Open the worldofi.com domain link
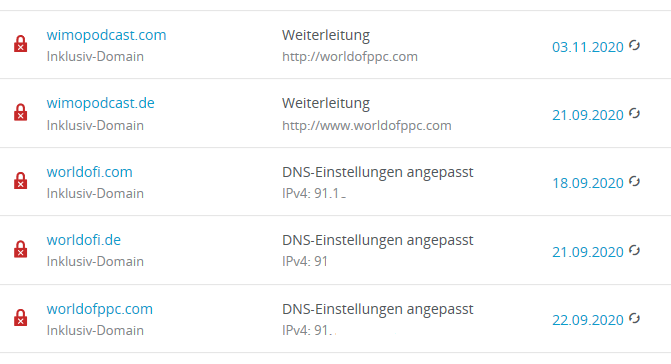 [x=89, y=172]
